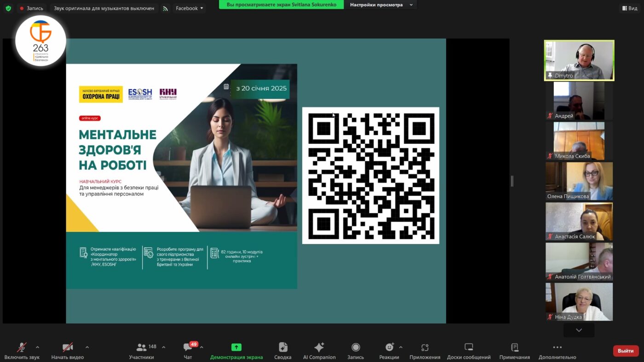Select Dmytro's pinned video thumbnail
644x362 pixels.
coord(579,61)
